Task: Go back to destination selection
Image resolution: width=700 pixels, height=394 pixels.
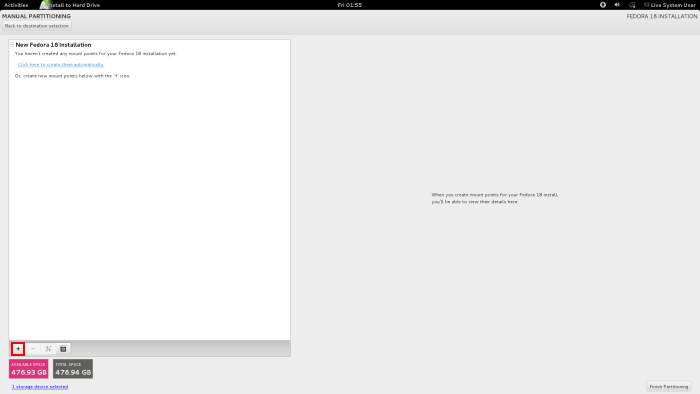Action: [37, 26]
